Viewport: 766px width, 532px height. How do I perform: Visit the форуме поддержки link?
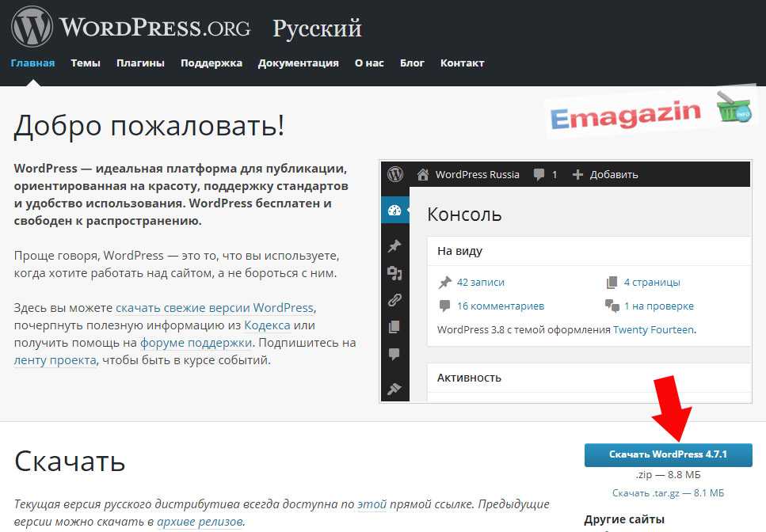point(196,343)
